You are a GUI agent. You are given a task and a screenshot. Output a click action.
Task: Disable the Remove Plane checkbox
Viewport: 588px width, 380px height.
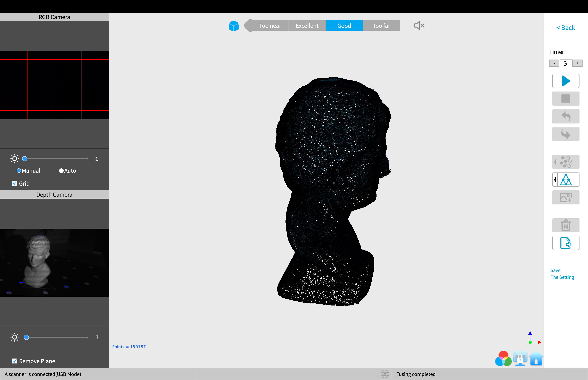tap(15, 361)
